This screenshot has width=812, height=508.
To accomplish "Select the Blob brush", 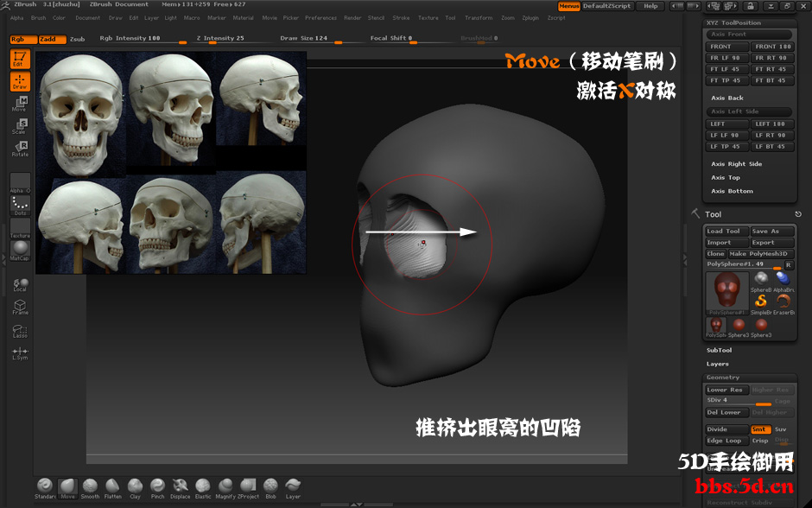I will pos(270,488).
